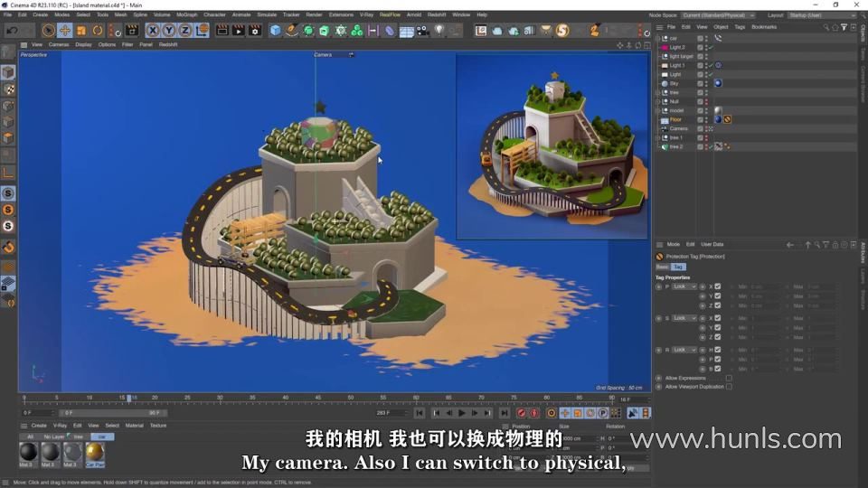Open the Texture menu in Material Manager

[x=158, y=426]
